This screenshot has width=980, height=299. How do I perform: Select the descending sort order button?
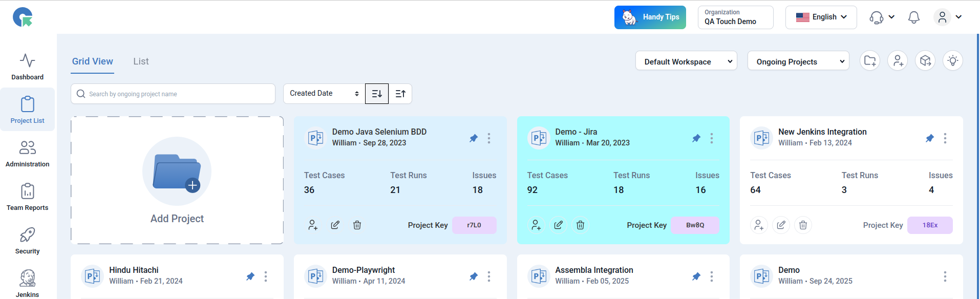(377, 94)
